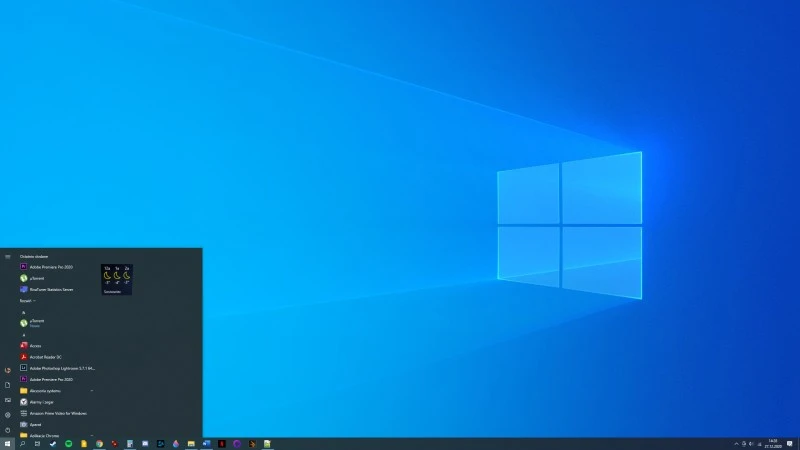The image size is (800, 450).
Task: Open the Notepad++ taskbar icon
Action: coord(267,444)
